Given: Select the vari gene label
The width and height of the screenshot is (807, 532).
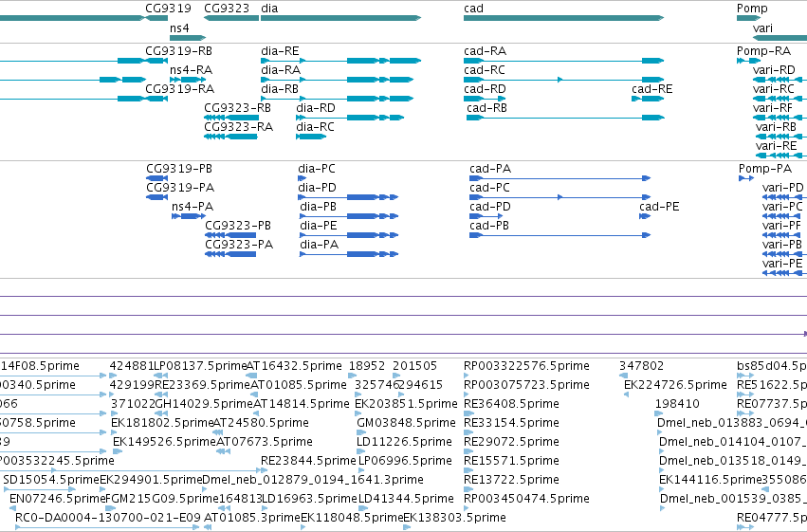Looking at the screenshot, I should [762, 28].
